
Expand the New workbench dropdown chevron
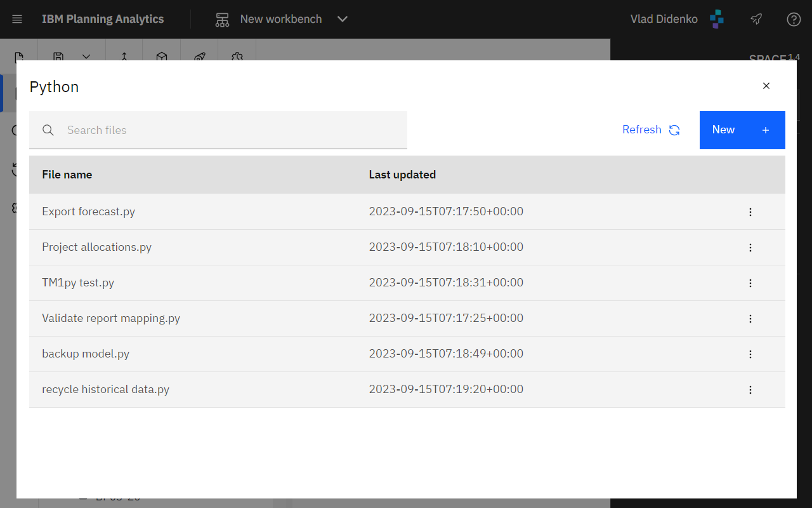tap(343, 19)
